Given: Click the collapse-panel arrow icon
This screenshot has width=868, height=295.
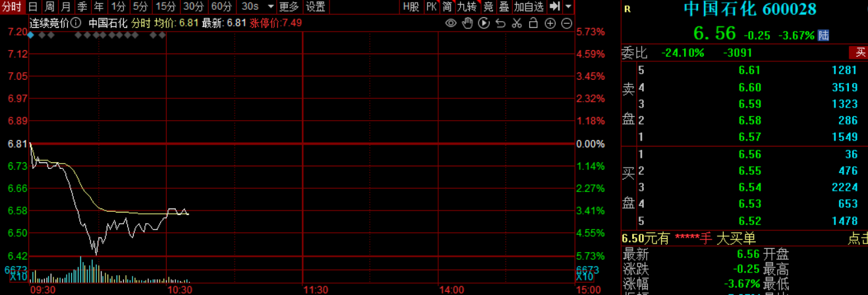Looking at the screenshot, I should (x=554, y=7).
